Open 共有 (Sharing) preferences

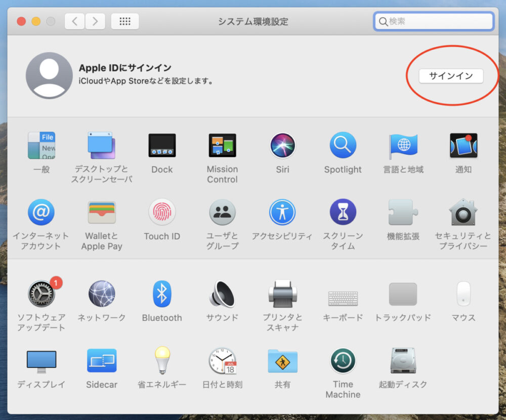282,361
